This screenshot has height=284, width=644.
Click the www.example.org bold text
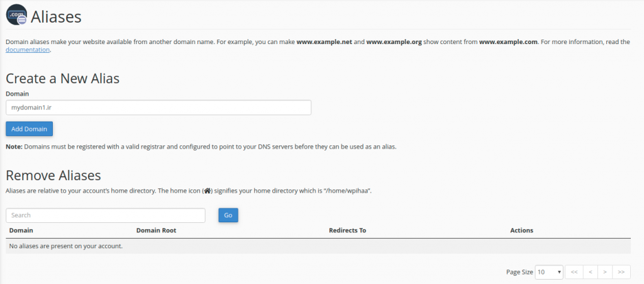394,42
